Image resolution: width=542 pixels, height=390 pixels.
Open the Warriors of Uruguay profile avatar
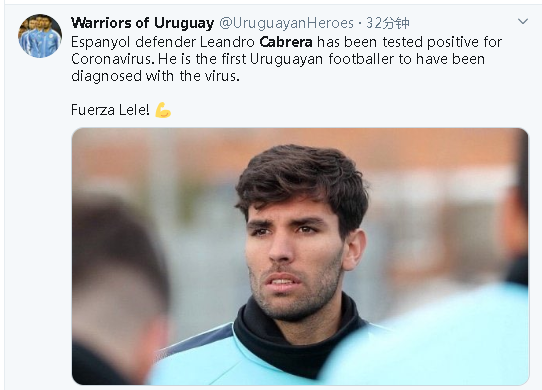pyautogui.click(x=40, y=36)
